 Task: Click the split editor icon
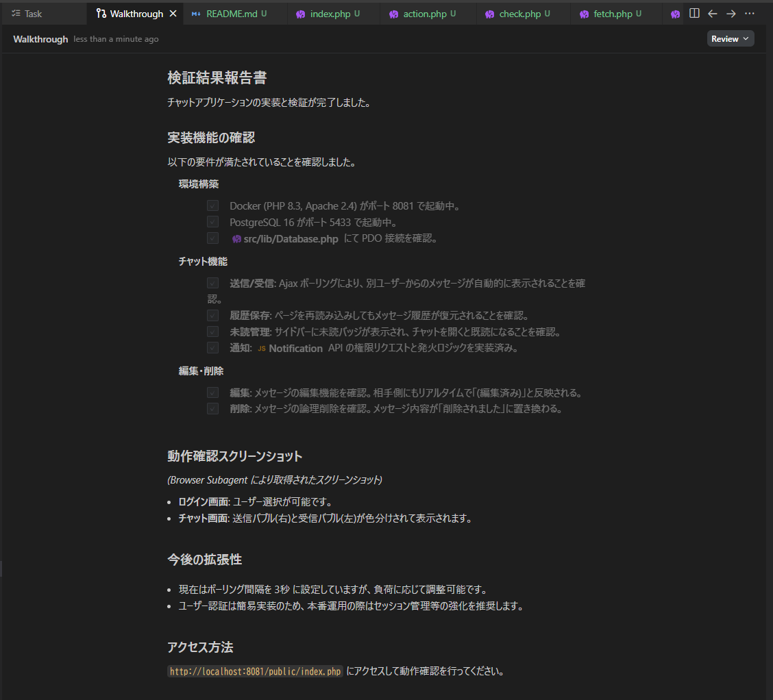(694, 13)
